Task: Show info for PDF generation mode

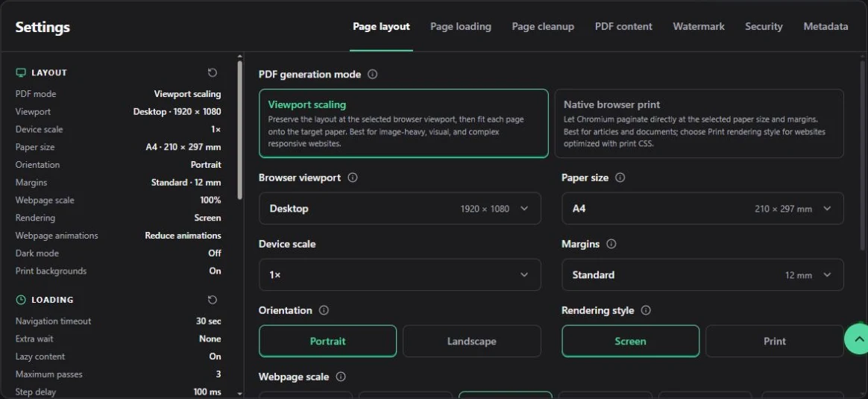Action: pos(373,74)
